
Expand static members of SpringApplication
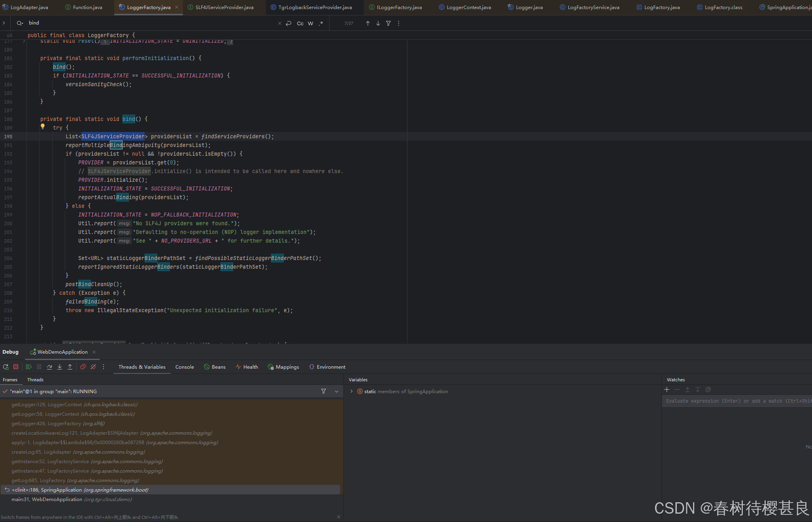click(352, 391)
